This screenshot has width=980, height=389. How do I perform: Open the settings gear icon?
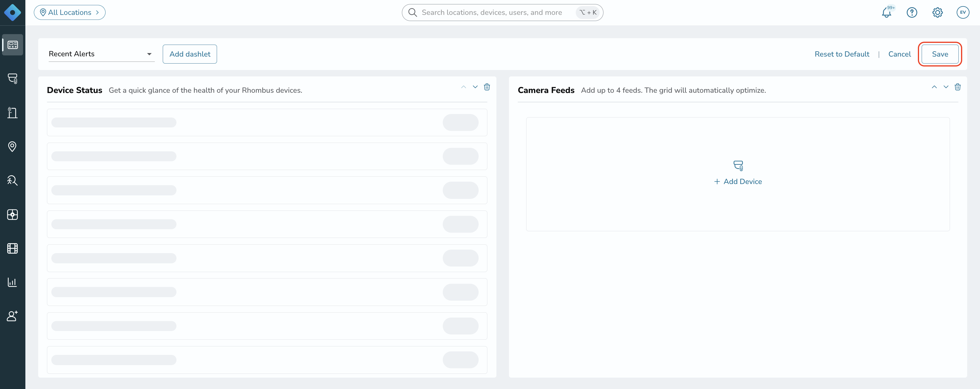point(937,13)
